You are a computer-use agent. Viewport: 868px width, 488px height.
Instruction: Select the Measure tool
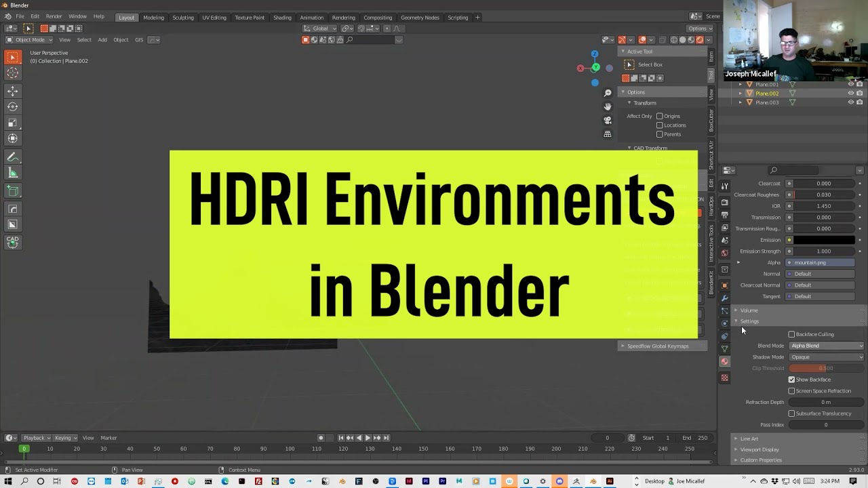(x=13, y=173)
